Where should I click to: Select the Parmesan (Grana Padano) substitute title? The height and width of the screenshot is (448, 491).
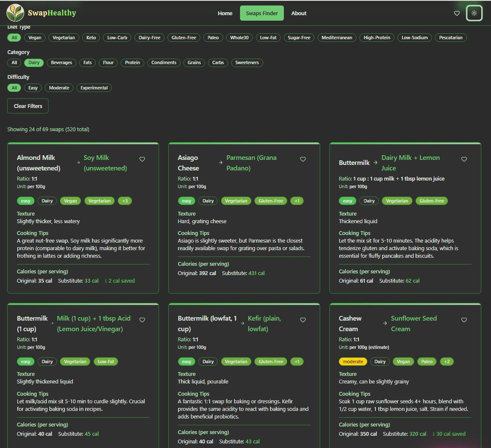pyautogui.click(x=251, y=163)
